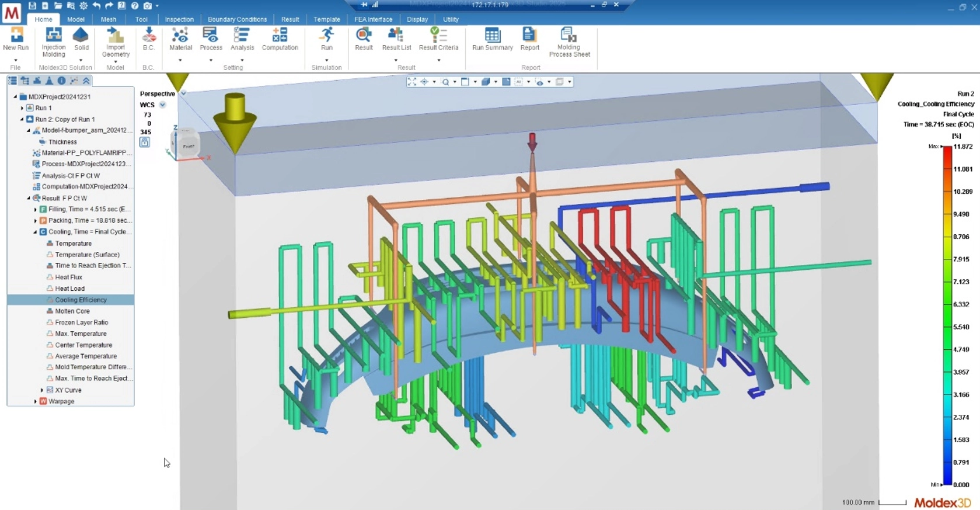The height and width of the screenshot is (510, 980).
Task: Expand the Warpage result node
Action: [36, 401]
